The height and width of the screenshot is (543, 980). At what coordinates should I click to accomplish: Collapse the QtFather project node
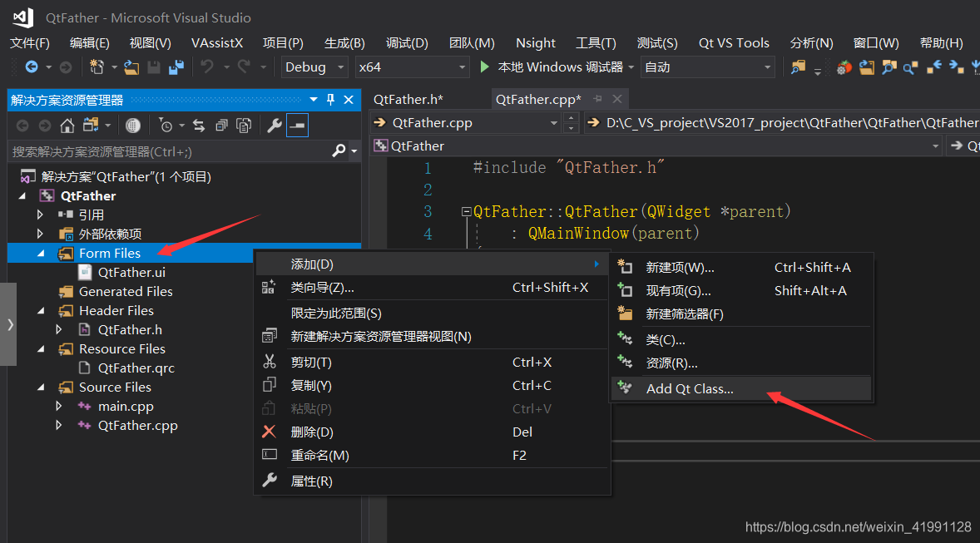pyautogui.click(x=22, y=195)
